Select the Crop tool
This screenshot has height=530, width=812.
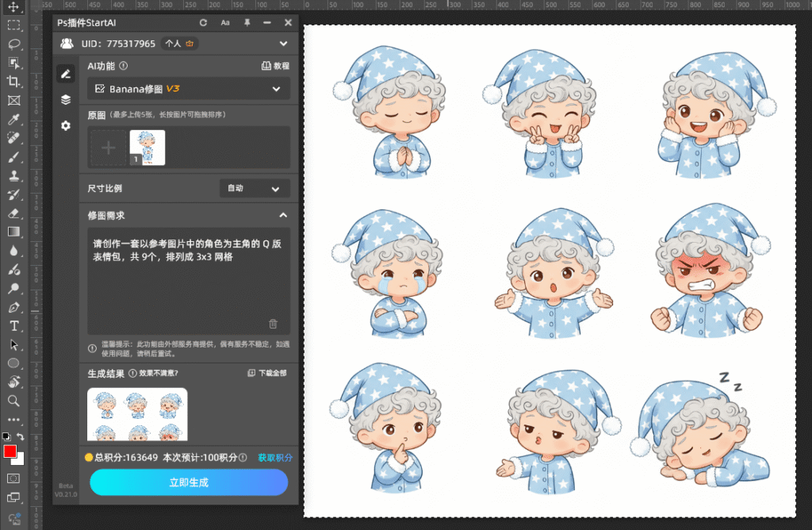[12, 82]
